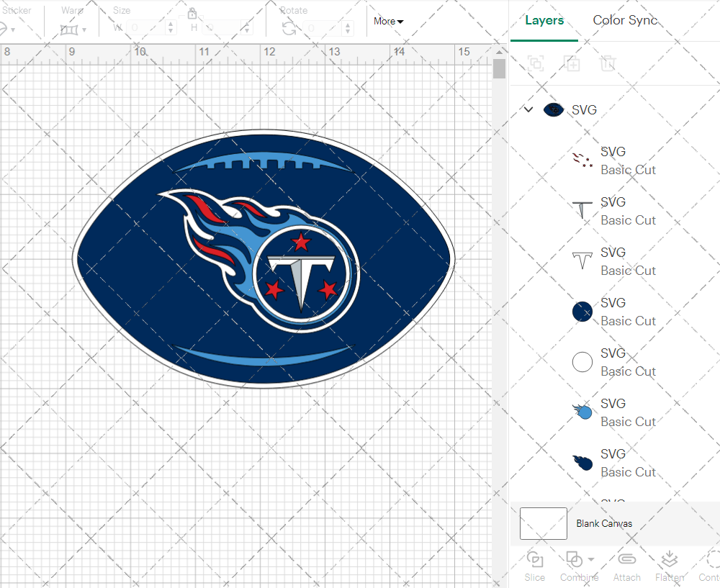This screenshot has width=720, height=588.
Task: Click the canvas scroll up arrow
Action: pyautogui.click(x=499, y=52)
